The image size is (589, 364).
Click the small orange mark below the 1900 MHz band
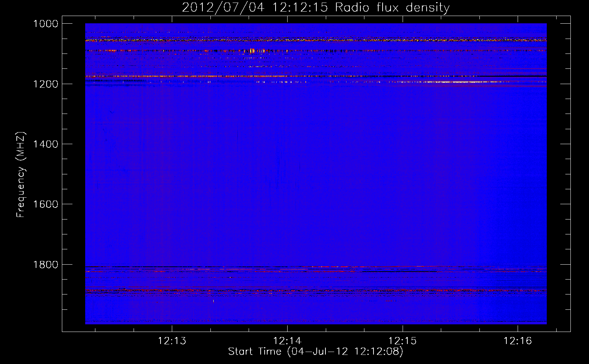pos(213,301)
